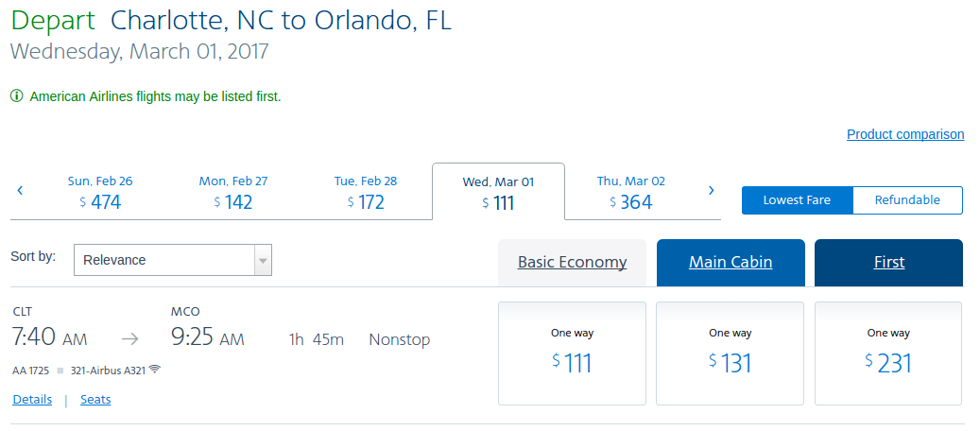
Task: Select the Mon, Feb 27 date tab
Action: pyautogui.click(x=233, y=191)
